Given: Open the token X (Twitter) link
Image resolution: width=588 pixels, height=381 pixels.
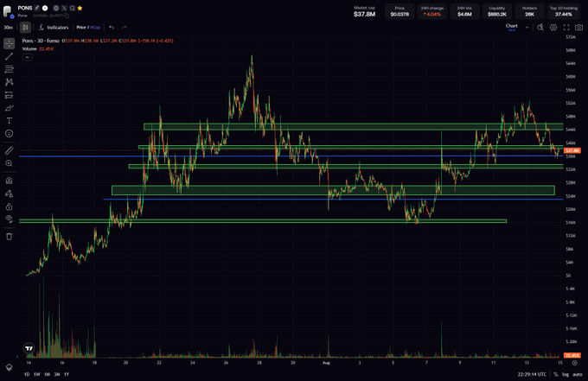Looking at the screenshot, I should (64, 8).
